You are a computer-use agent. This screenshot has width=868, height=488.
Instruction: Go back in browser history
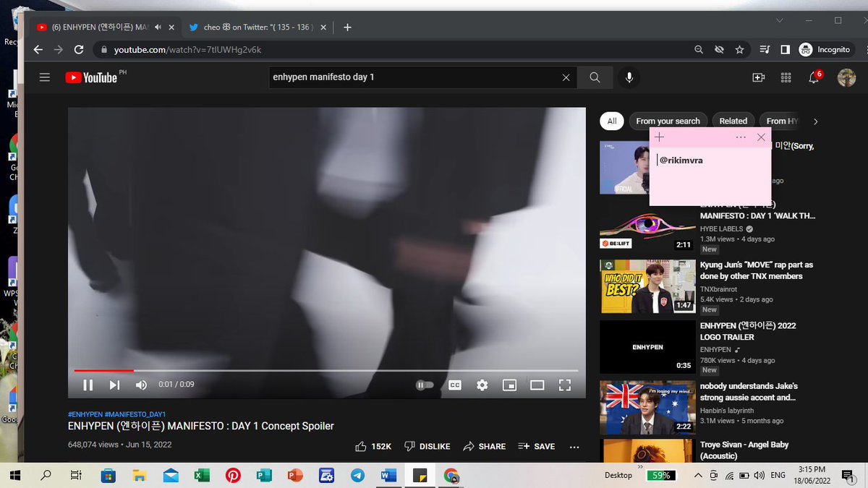[38, 50]
